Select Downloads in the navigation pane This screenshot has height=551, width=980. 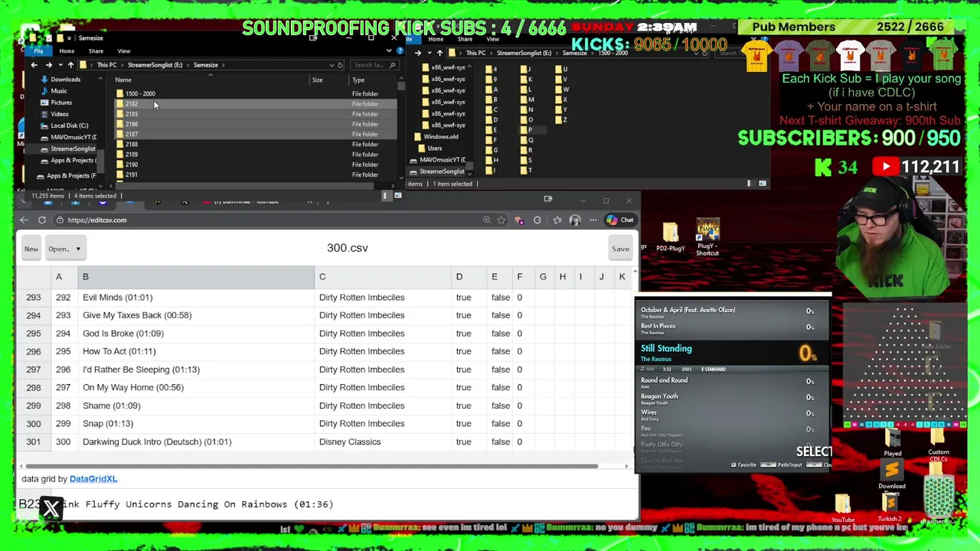click(66, 80)
